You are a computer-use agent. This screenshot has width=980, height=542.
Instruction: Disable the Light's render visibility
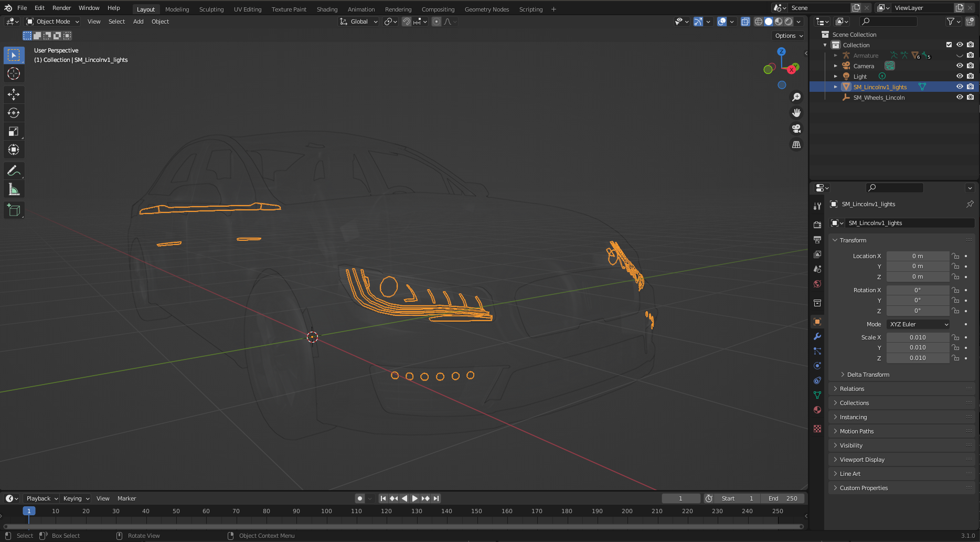coord(970,76)
